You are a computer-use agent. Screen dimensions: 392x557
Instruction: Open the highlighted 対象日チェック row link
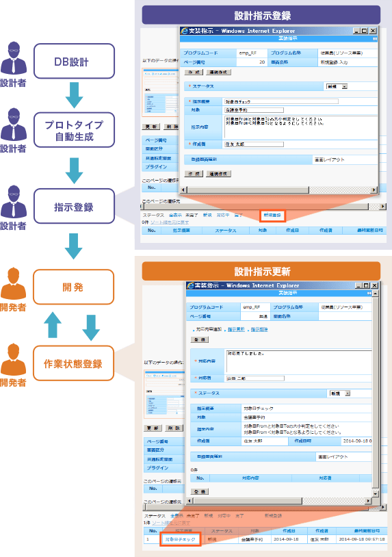click(x=181, y=539)
